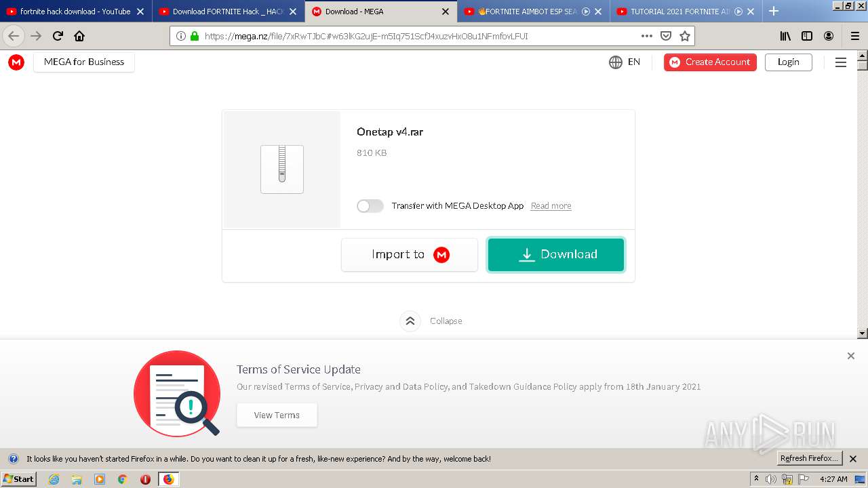Close the fortnite hack download YouTube tab
Screen dimensions: 868x488
tap(140, 12)
